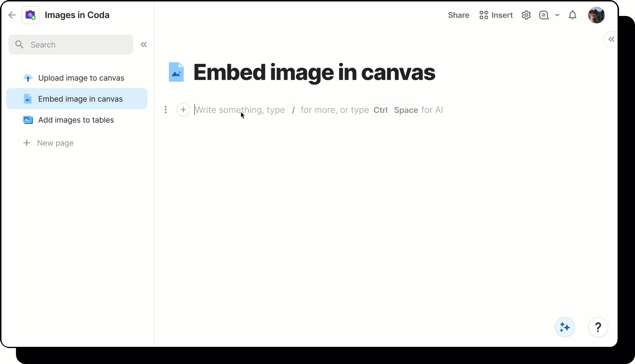Screen dimensions: 635x364
Task: Select the Add images to tables page
Action: (x=76, y=120)
